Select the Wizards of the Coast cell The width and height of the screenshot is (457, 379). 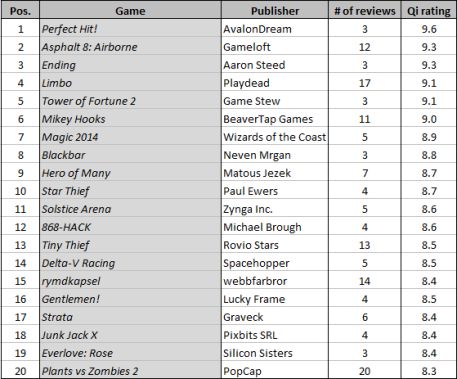click(x=275, y=137)
